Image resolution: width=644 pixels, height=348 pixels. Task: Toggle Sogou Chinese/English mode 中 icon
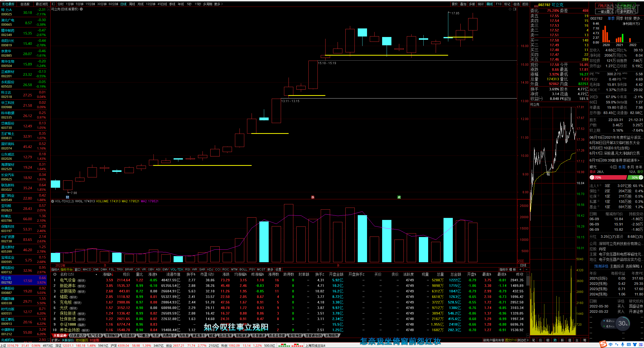(x=611, y=344)
